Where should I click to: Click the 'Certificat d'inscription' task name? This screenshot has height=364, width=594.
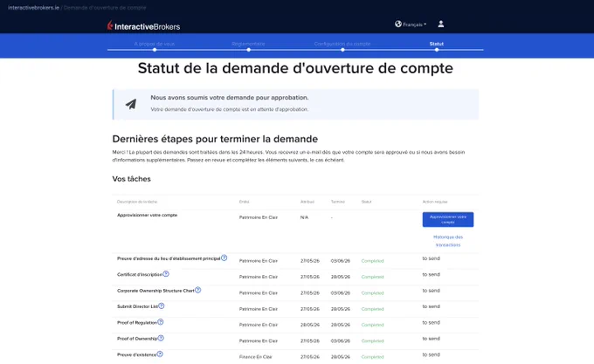pos(140,275)
